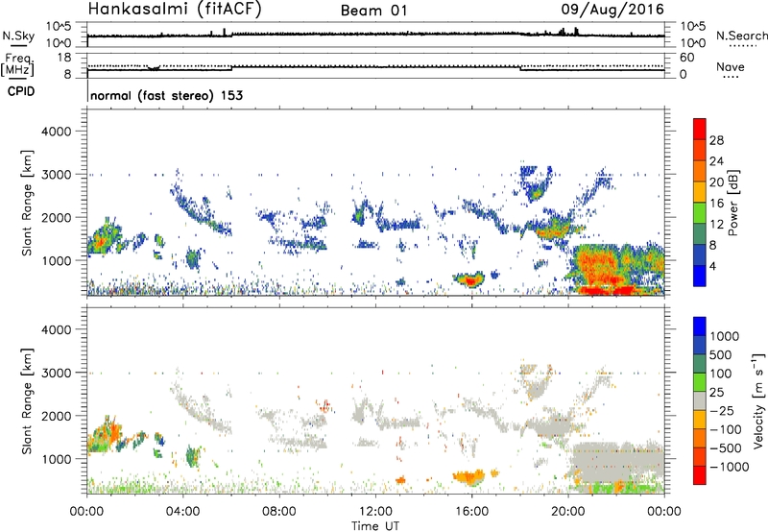
Task: Click the "Time UT" axis title
Action: tap(375, 526)
